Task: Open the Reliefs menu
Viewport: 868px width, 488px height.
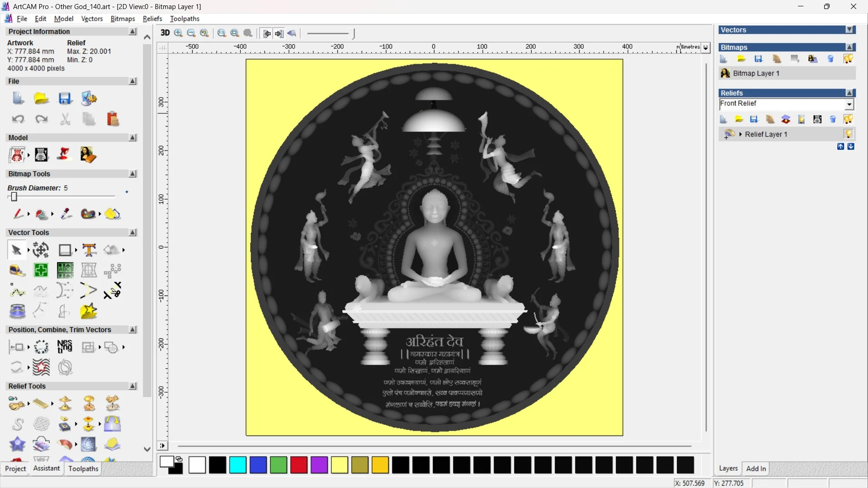Action: point(152,19)
